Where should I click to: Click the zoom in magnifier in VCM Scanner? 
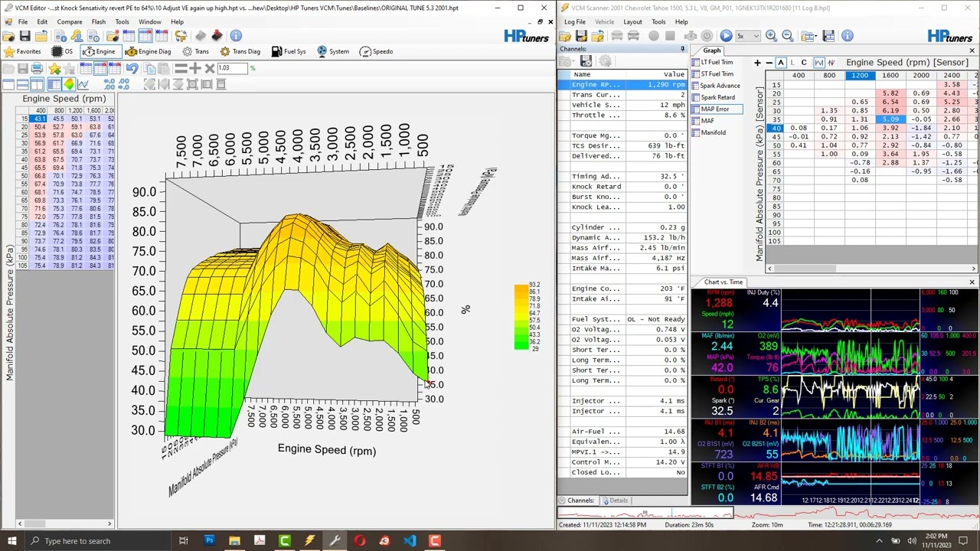[771, 36]
